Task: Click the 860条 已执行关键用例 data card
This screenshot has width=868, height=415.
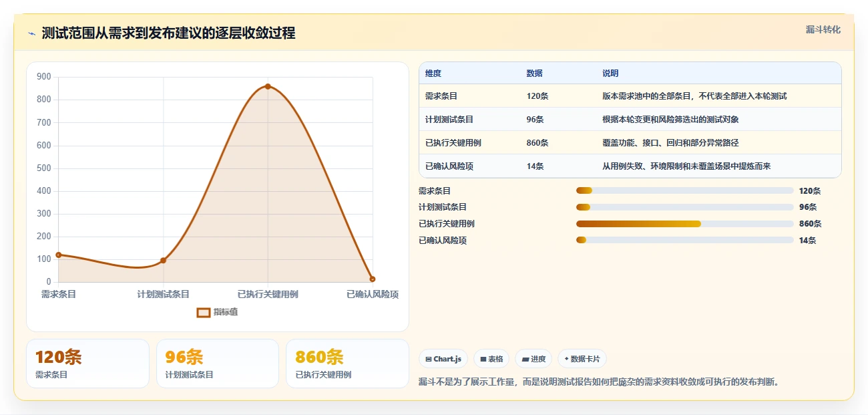Action: 347,364
